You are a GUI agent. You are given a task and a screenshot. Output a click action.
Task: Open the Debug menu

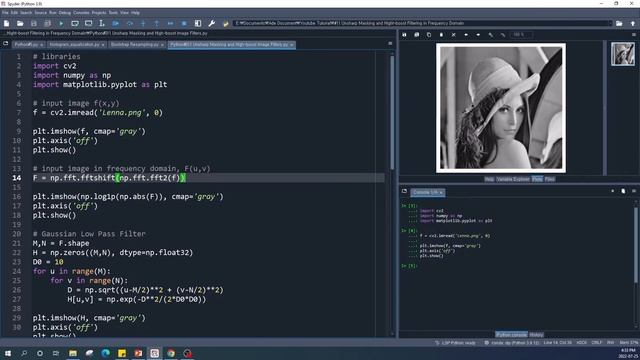pos(64,13)
